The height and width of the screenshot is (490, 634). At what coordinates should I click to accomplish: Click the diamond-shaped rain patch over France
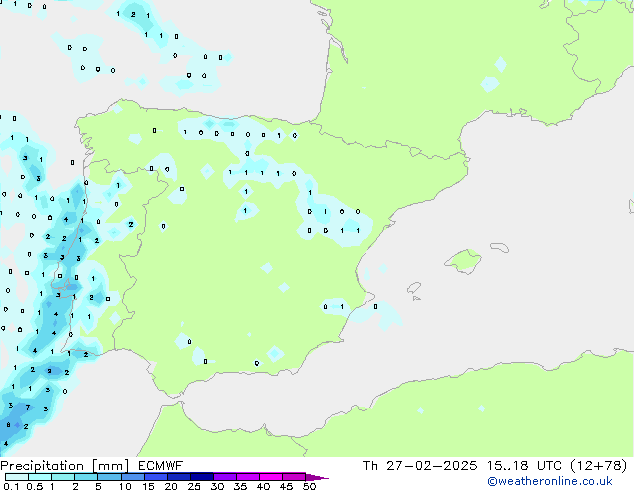500,65
